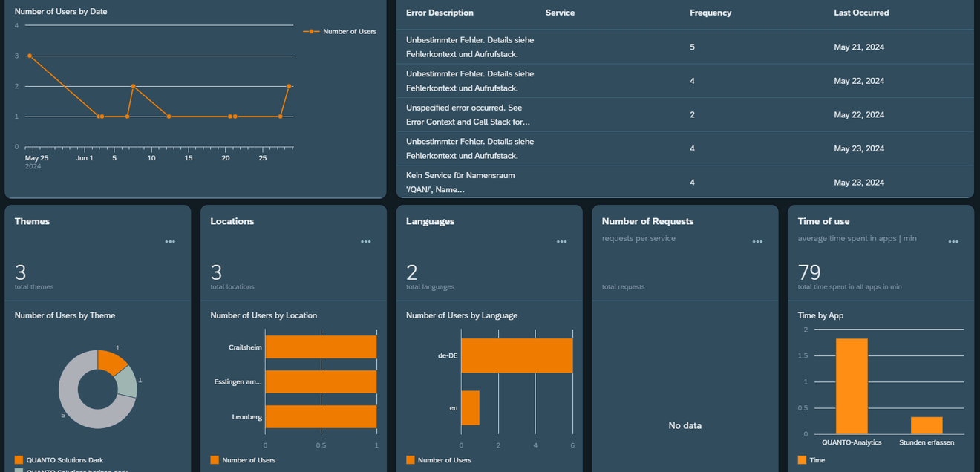
Task: Click the Time legend orange swatch
Action: click(802, 460)
